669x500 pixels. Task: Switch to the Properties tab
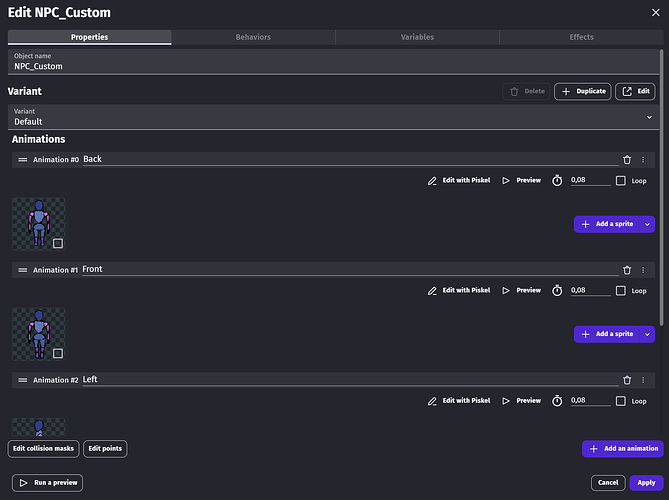tap(90, 37)
